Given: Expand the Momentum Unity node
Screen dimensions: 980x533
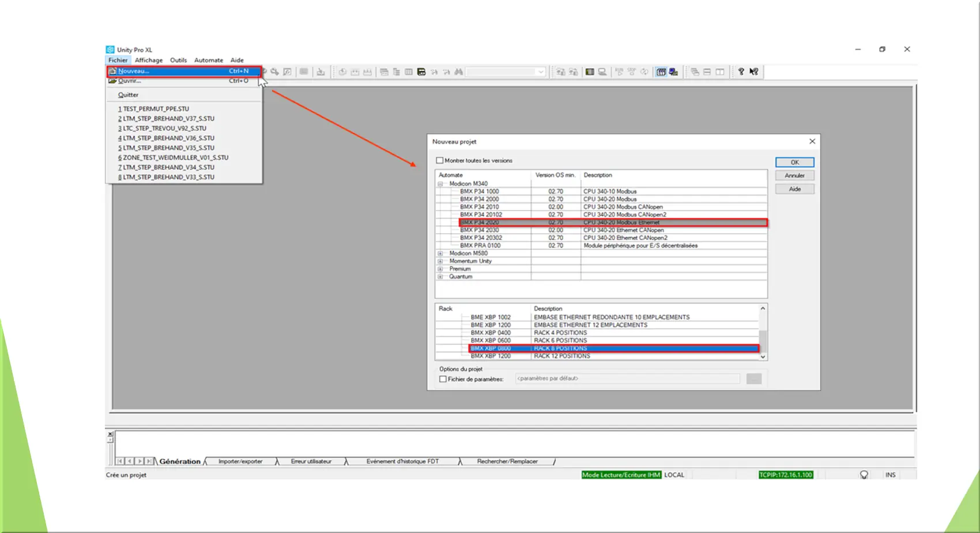Looking at the screenshot, I should 440,261.
